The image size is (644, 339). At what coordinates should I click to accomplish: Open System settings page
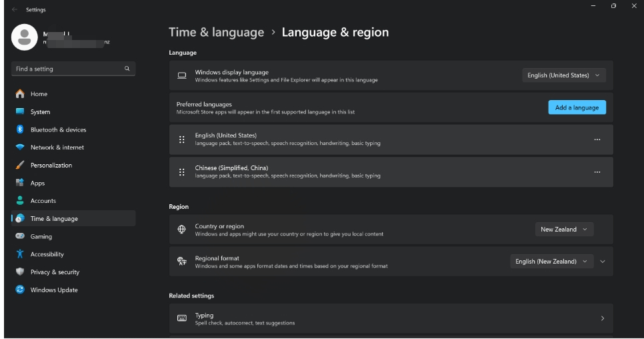(x=73, y=111)
